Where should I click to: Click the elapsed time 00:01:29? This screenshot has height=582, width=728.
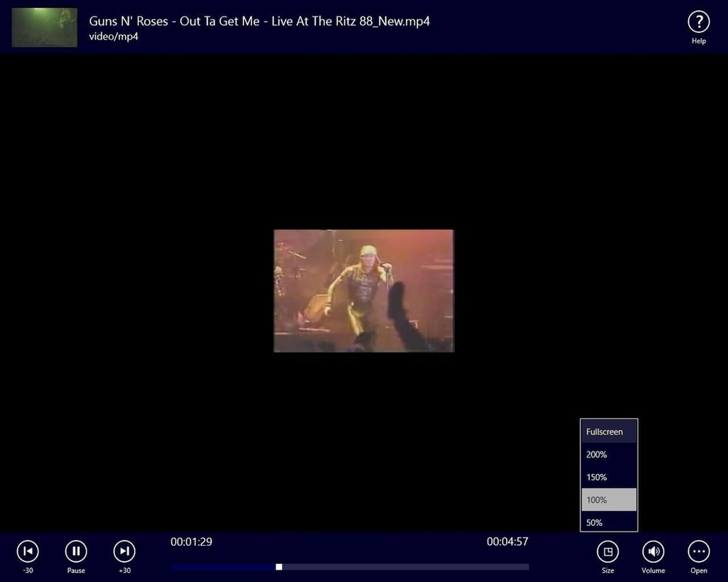(x=191, y=541)
